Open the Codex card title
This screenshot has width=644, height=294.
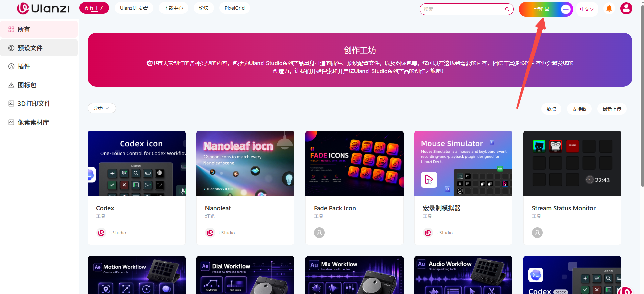click(105, 208)
